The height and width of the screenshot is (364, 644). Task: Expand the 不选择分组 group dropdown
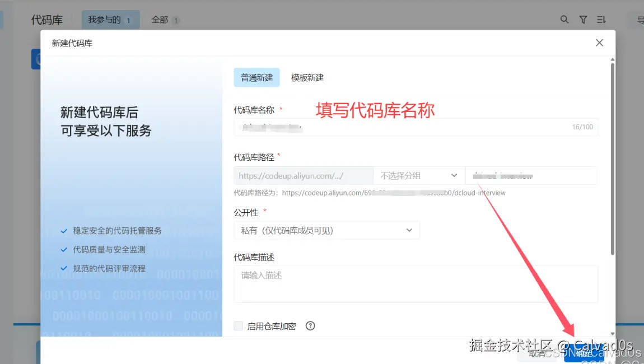419,175
